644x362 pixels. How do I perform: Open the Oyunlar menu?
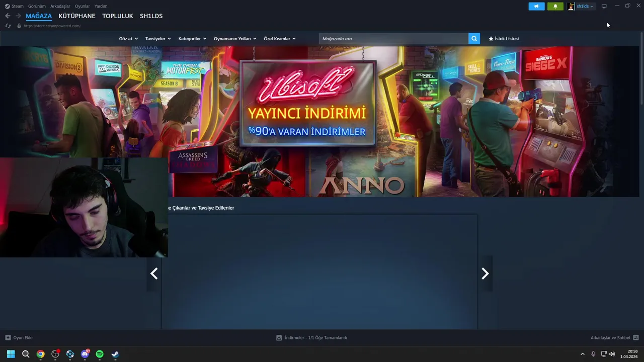[x=82, y=6]
